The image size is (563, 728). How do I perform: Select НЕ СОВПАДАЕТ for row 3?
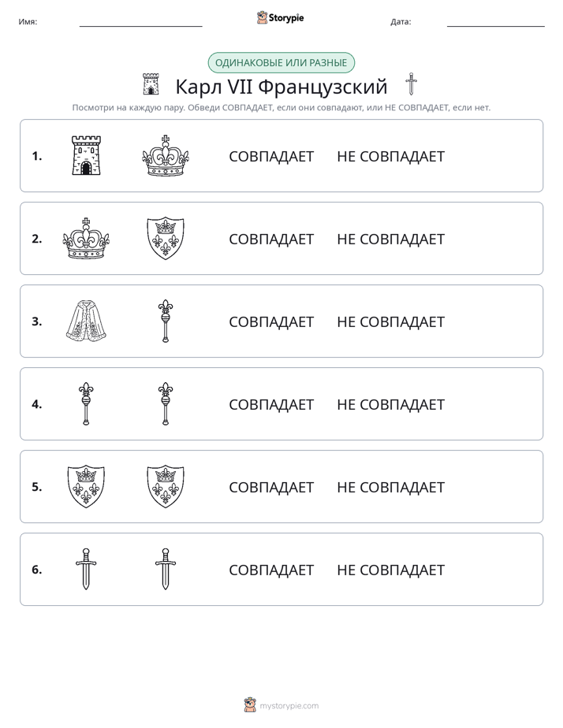pos(390,321)
